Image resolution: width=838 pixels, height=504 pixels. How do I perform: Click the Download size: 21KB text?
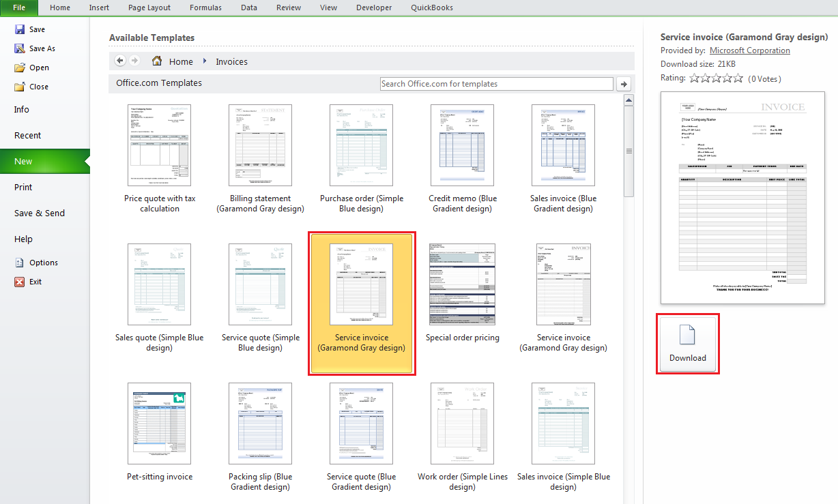pos(698,64)
